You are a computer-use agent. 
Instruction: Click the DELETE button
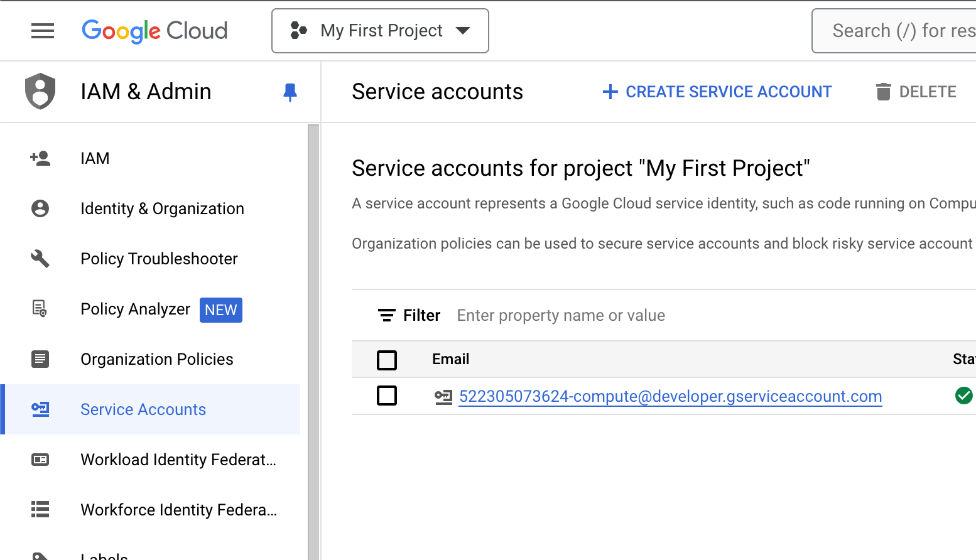tap(916, 92)
